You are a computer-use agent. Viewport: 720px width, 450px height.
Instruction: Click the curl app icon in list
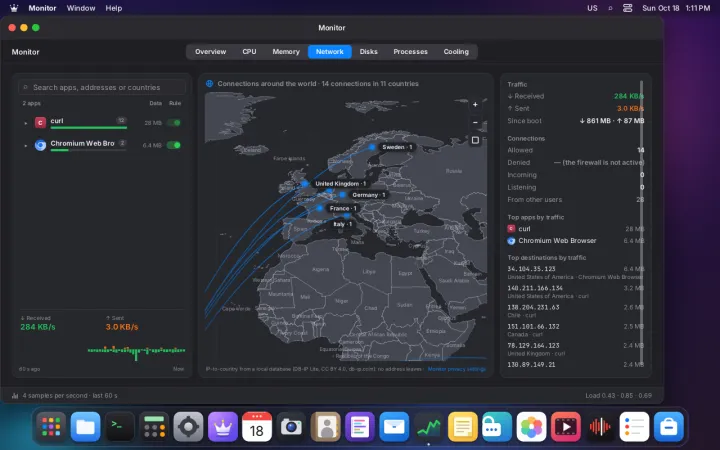[x=40, y=123]
